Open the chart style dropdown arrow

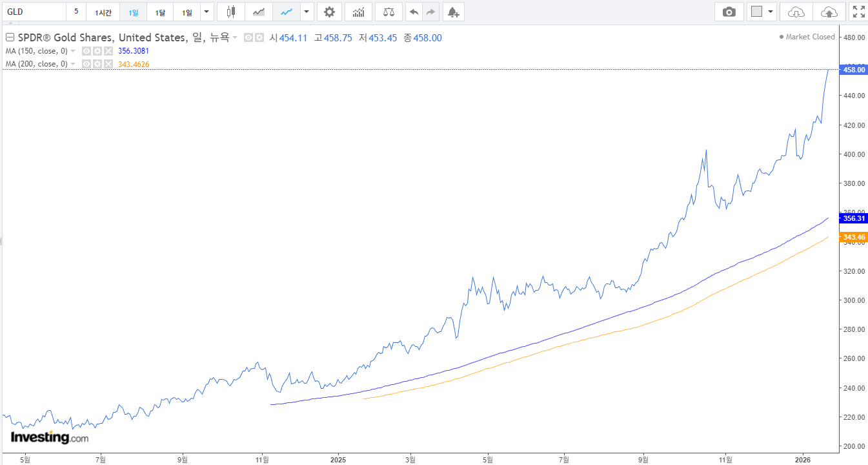[x=307, y=12]
